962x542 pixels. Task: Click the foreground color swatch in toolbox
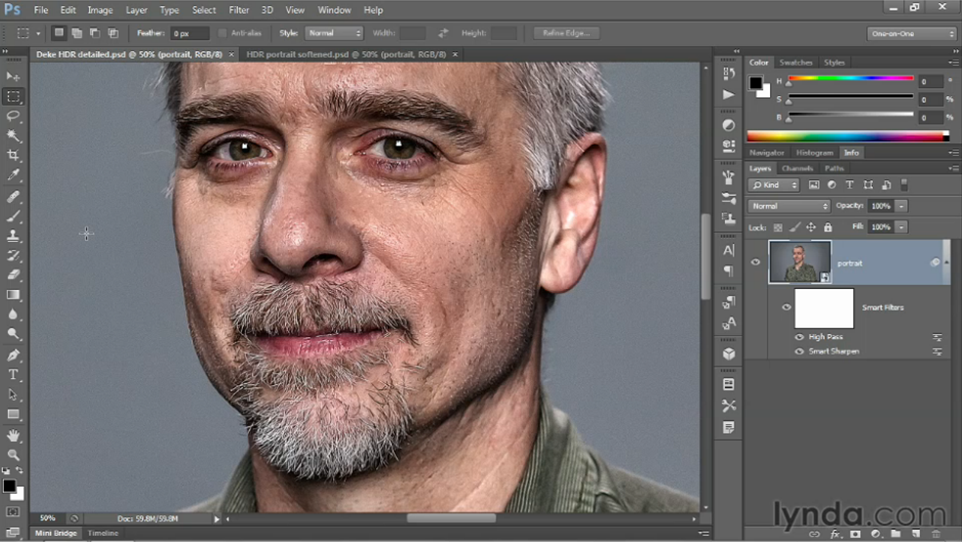pyautogui.click(x=9, y=486)
